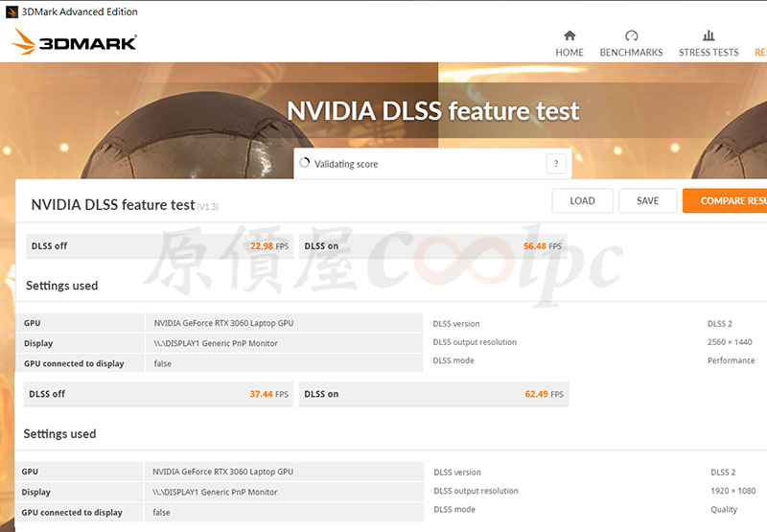
Task: Click the second Settings used heading
Action: click(59, 433)
